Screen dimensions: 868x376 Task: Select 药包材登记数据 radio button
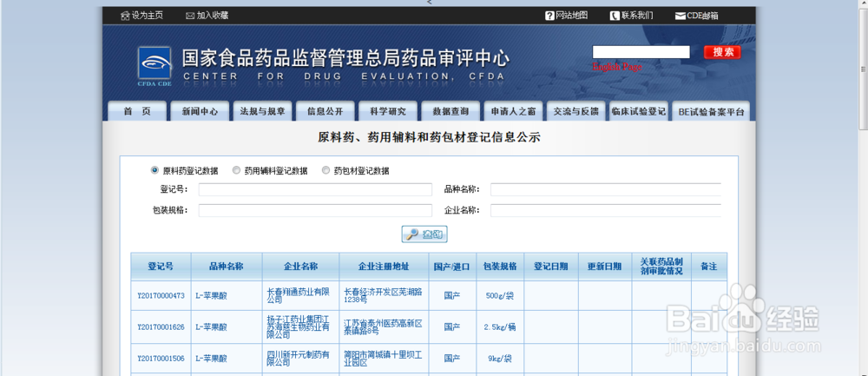325,170
